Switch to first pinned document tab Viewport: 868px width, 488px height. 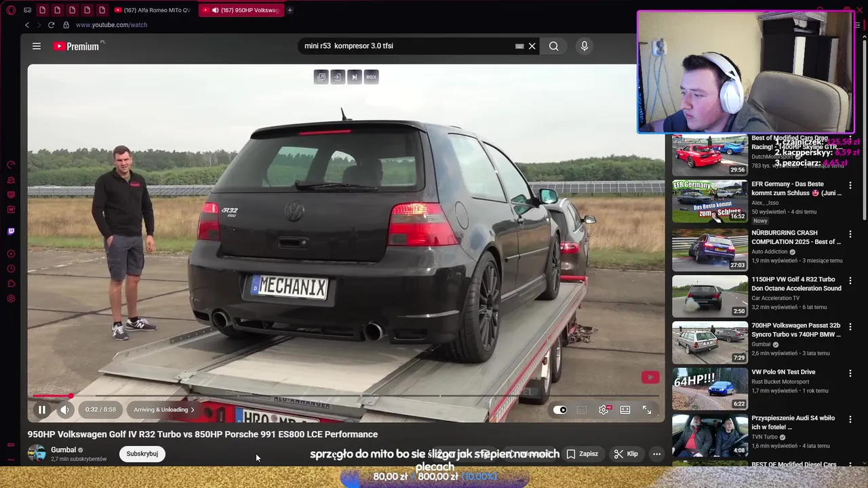coord(42,10)
